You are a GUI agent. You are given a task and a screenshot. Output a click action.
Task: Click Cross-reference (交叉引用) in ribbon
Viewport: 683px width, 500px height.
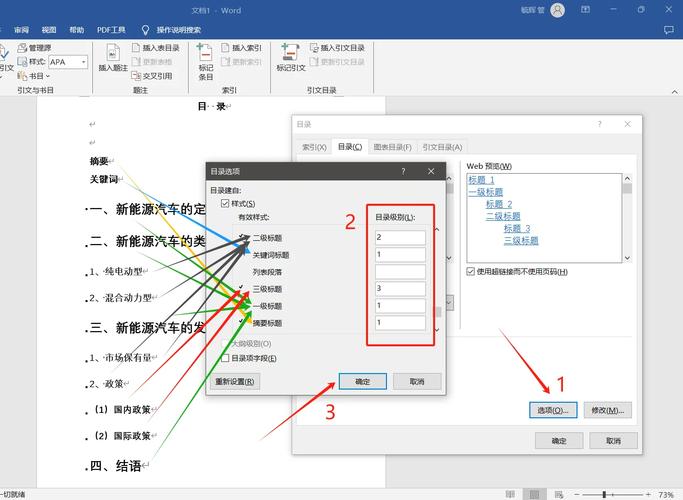tap(152, 76)
